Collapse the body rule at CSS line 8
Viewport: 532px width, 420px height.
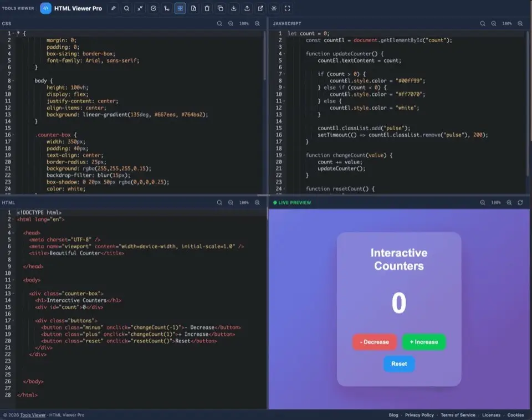click(13, 81)
